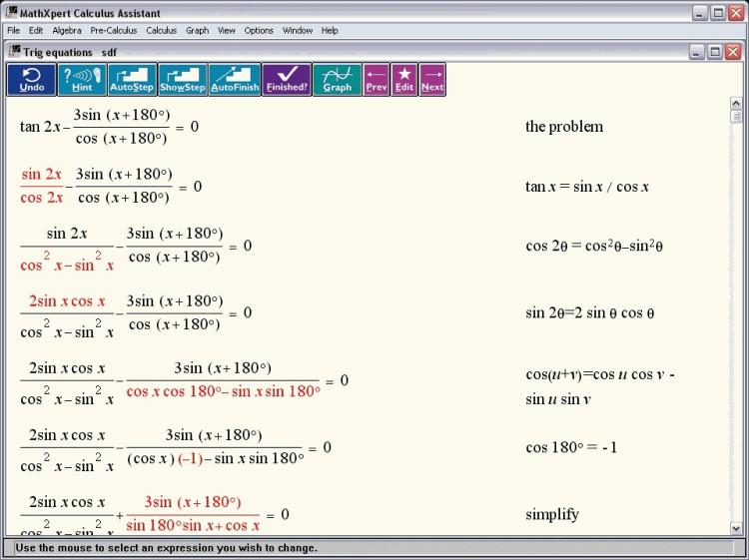The image size is (749, 560).
Task: Click the scrollbar up arrow
Action: click(736, 103)
